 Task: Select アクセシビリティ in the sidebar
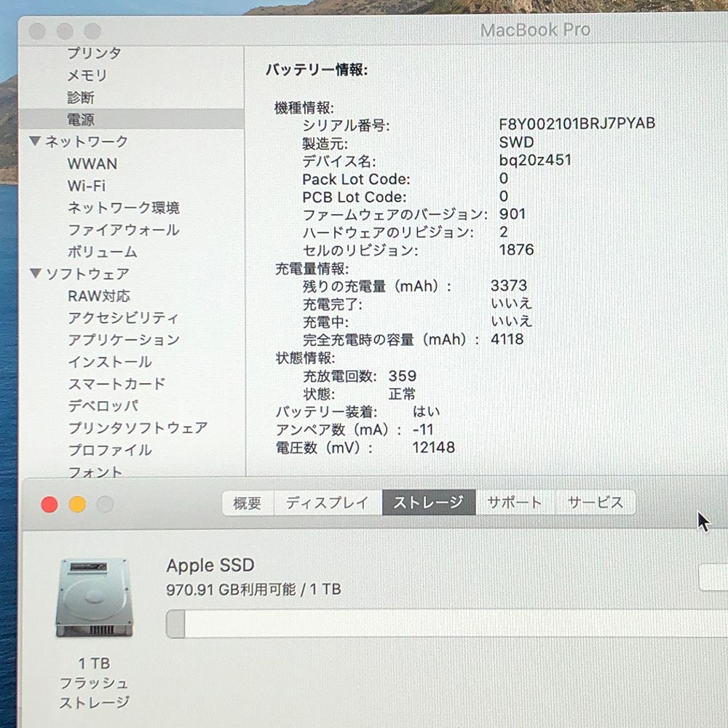pyautogui.click(x=123, y=317)
